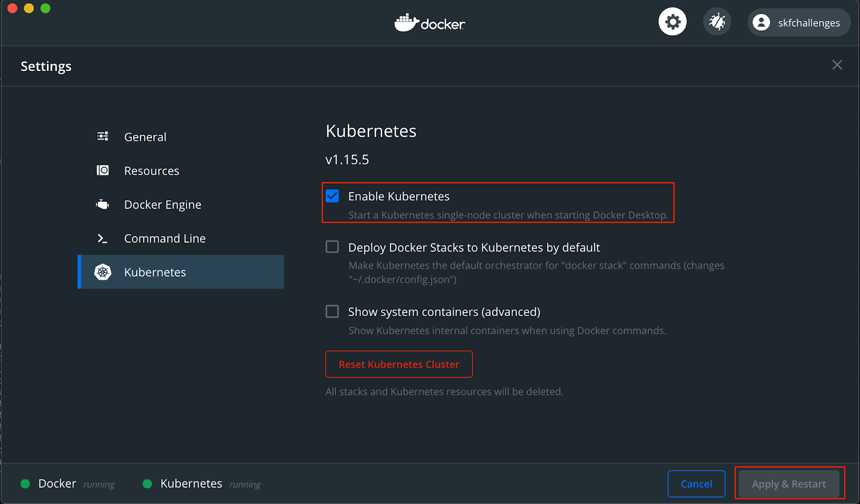Select the Kubernetes settings tab

tap(181, 272)
